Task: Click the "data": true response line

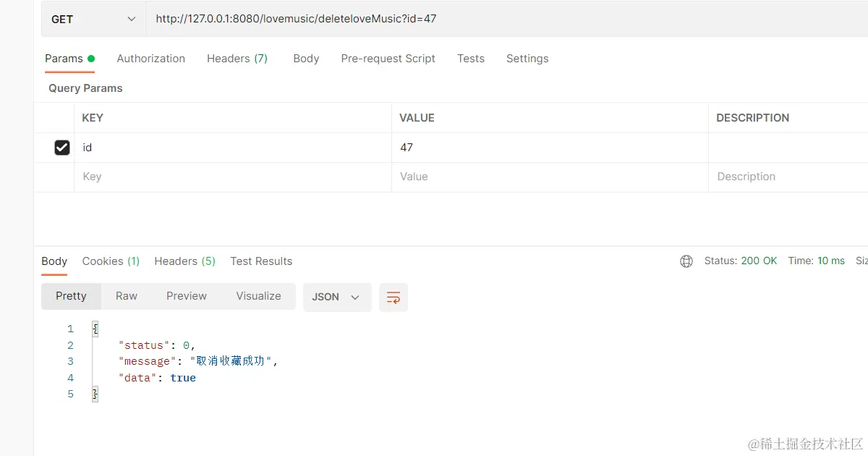Action: 157,378
